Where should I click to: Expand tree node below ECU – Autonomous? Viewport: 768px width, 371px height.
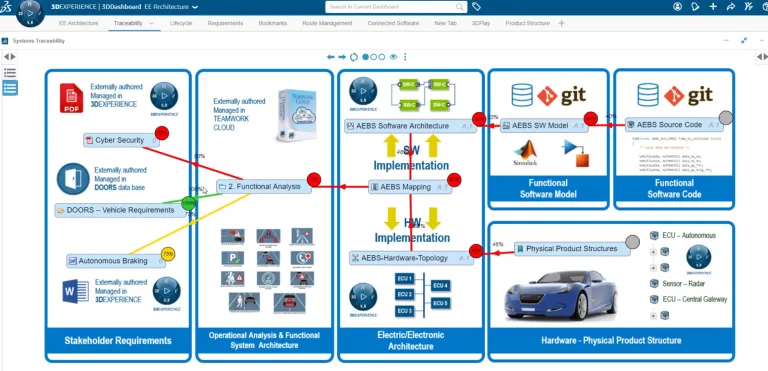point(653,252)
